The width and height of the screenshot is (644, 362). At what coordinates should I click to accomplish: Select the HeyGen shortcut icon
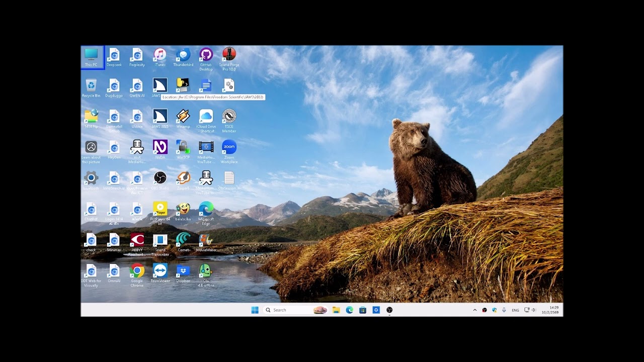click(x=114, y=150)
